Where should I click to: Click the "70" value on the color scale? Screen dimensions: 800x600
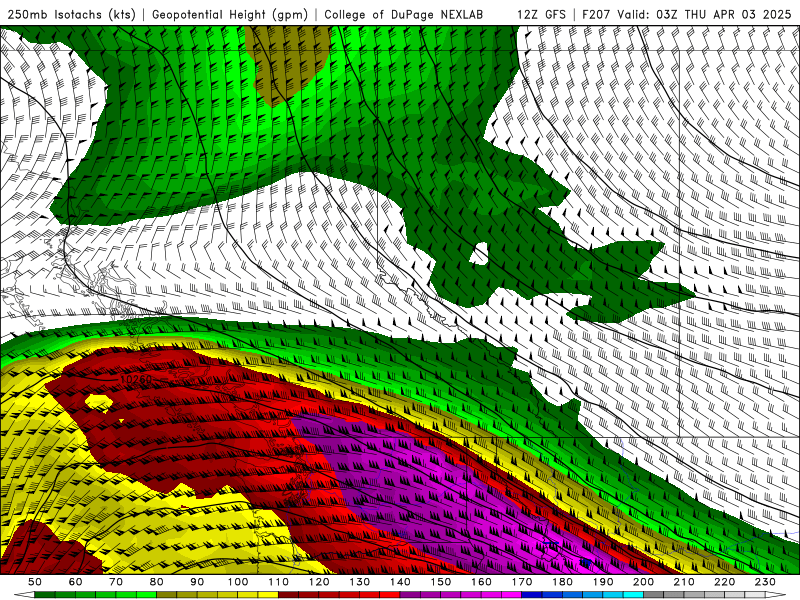(116, 582)
